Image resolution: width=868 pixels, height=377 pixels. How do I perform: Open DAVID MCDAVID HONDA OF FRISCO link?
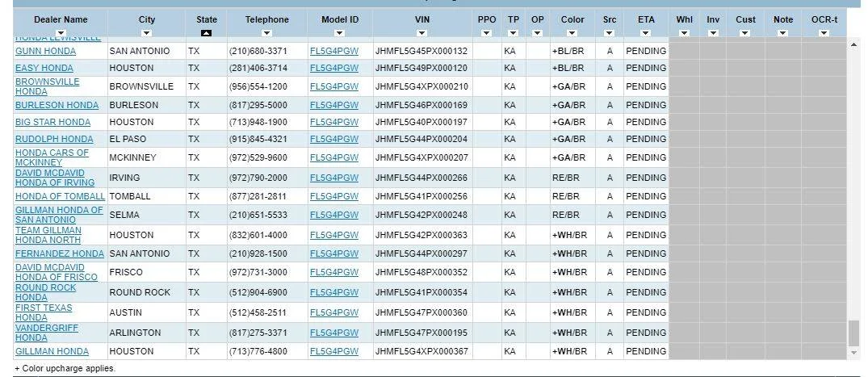56,272
